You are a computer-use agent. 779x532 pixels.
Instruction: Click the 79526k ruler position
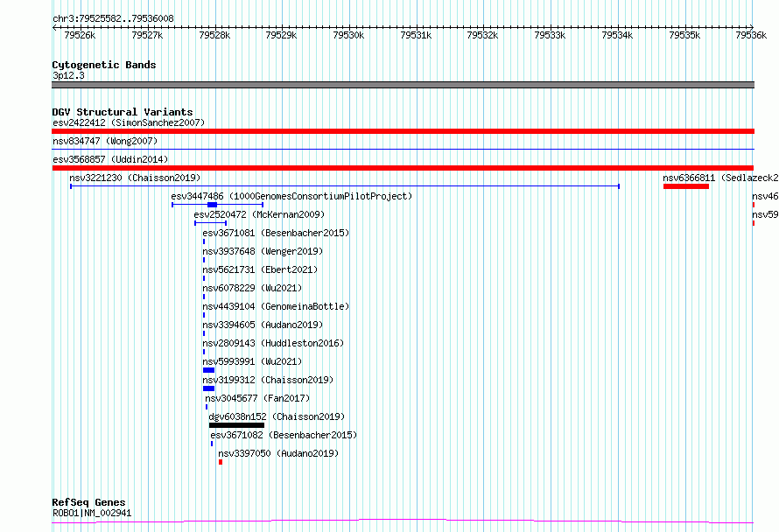(x=80, y=35)
